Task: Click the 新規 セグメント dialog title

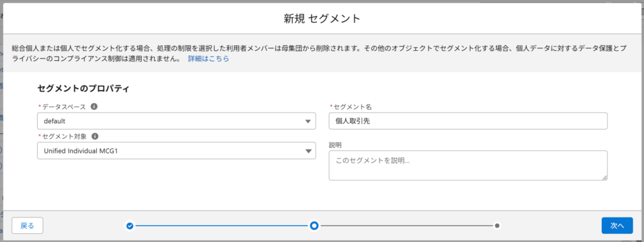Action: click(x=322, y=18)
